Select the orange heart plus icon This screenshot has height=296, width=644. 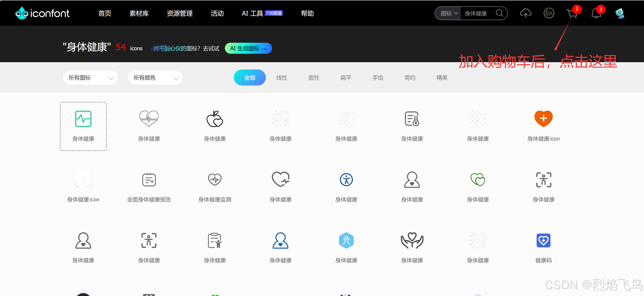543,119
